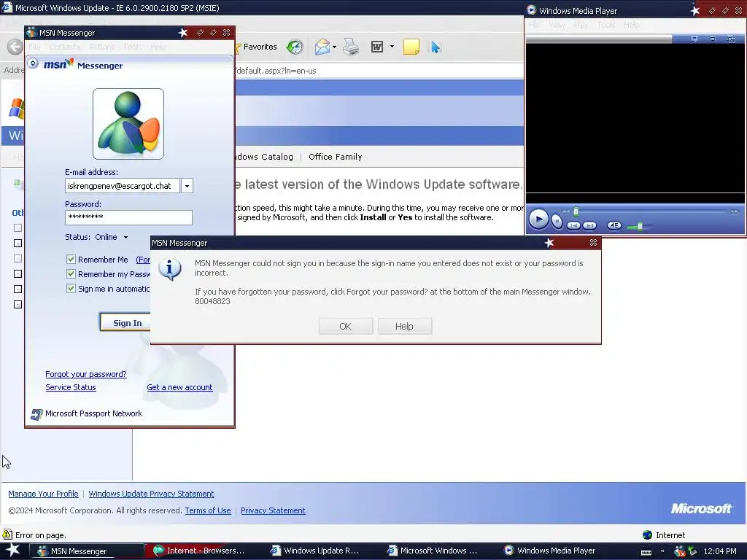Click the Windows Media Player volume slider

click(x=640, y=226)
